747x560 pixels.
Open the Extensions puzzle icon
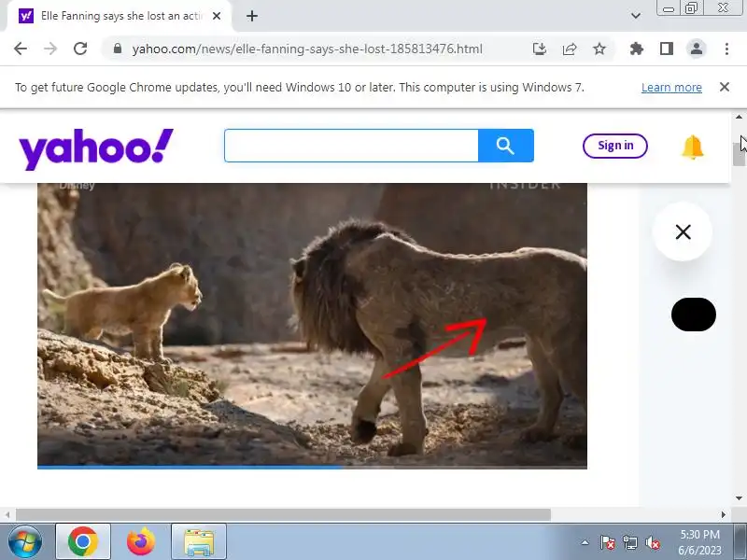coord(637,49)
